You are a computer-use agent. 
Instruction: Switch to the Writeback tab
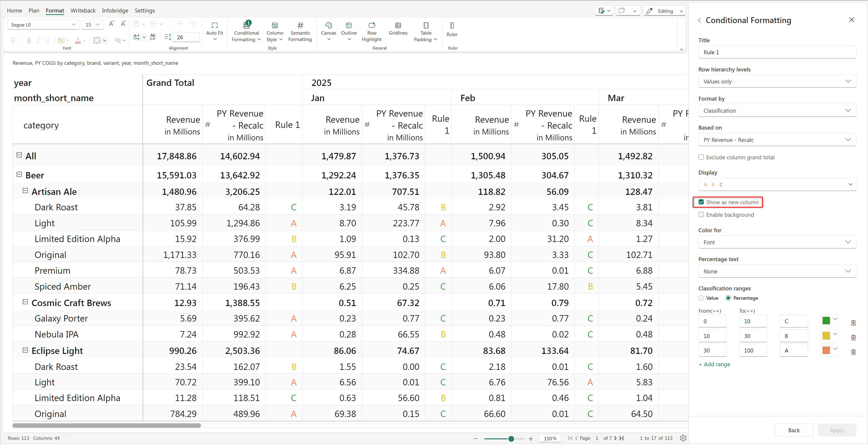pos(83,11)
